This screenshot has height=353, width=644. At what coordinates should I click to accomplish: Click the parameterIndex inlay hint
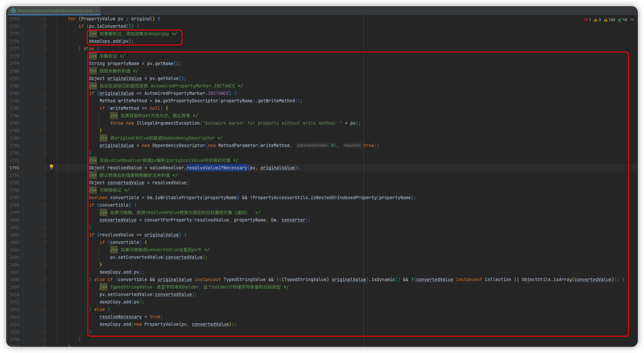[312, 146]
